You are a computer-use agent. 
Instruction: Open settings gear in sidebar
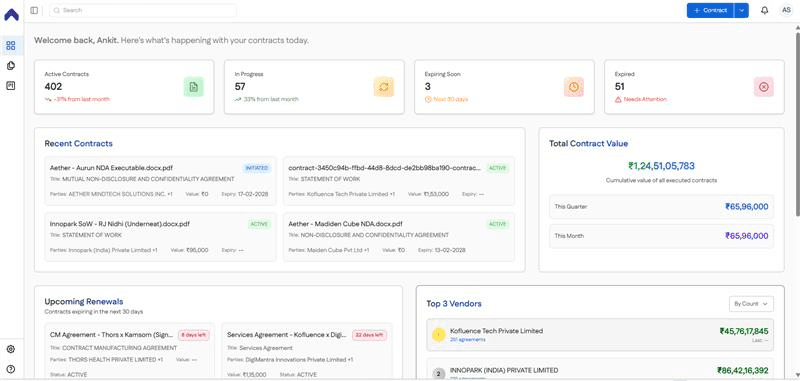11,349
